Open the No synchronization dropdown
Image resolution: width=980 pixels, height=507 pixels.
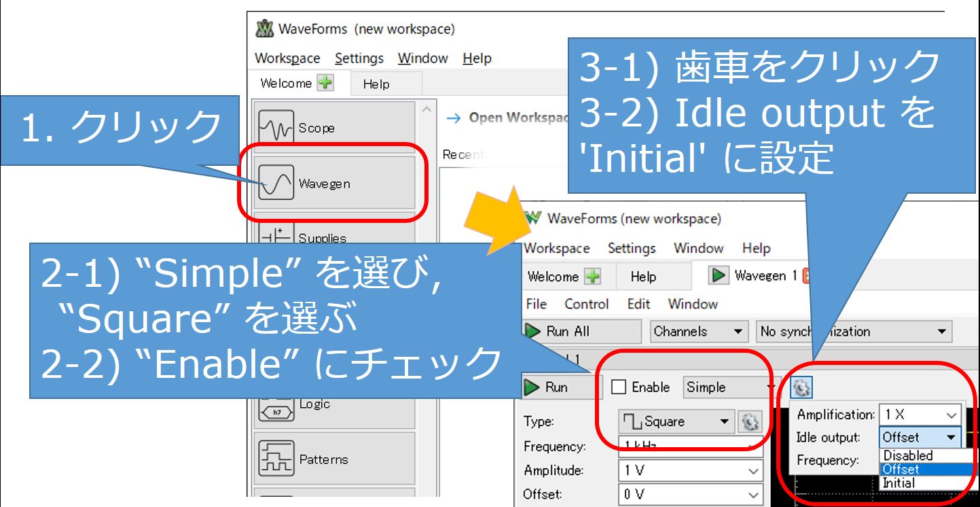coord(853,332)
